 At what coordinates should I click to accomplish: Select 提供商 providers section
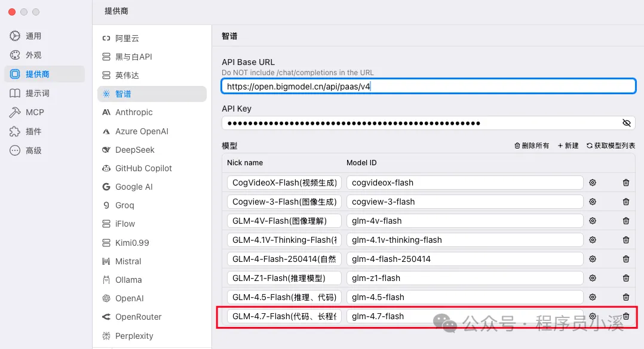44,74
